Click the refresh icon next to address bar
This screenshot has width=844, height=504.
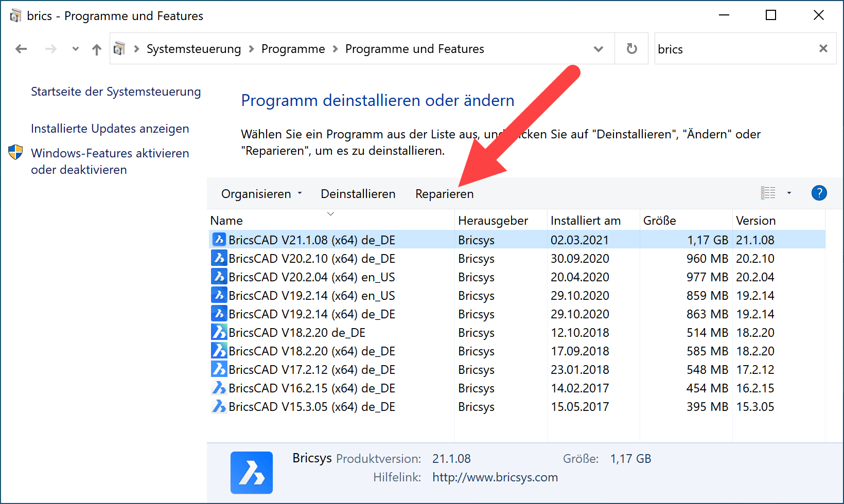(x=631, y=49)
